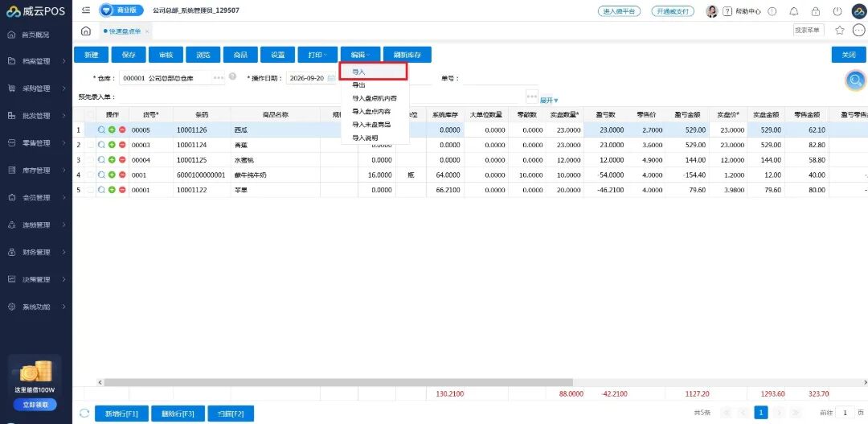868x424 pixels.
Task: Expand 采购管理 in the sidebar
Action: point(36,89)
